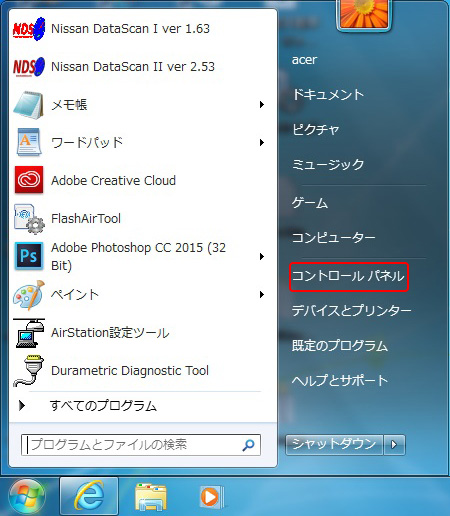
Task: Open Internet Explorer from the taskbar
Action: tap(89, 496)
